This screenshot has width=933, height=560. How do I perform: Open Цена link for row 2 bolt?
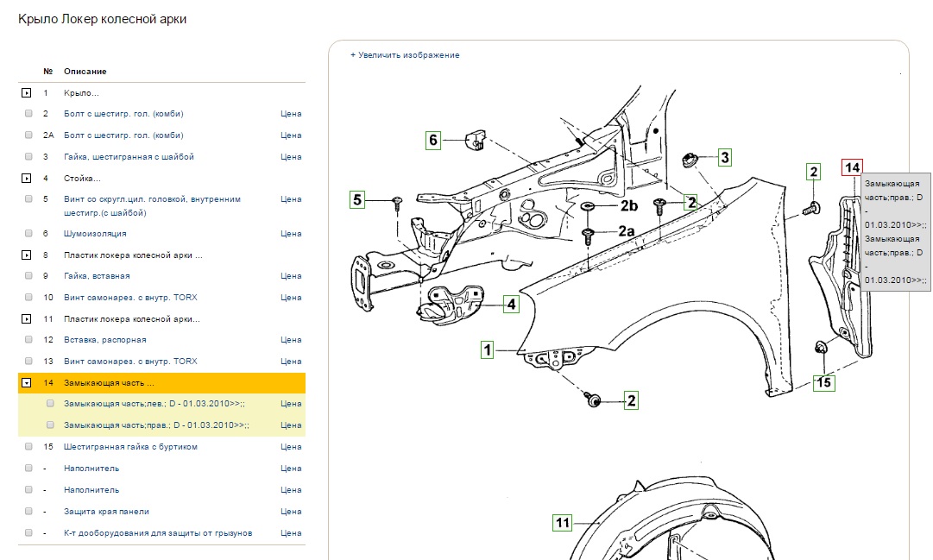pos(291,114)
